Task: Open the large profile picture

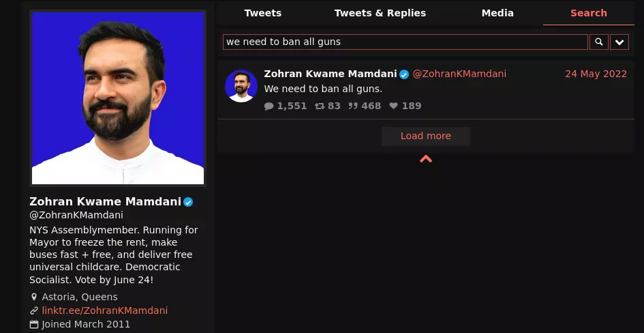Action: (118, 98)
